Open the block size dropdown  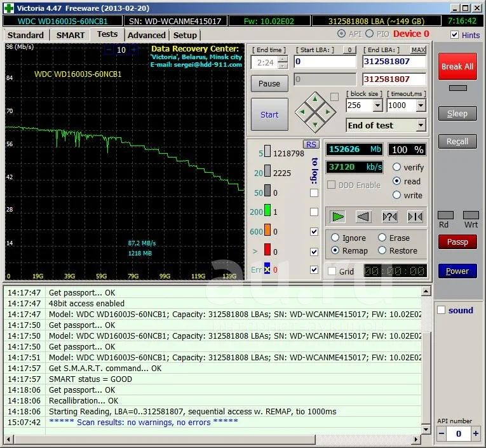377,105
